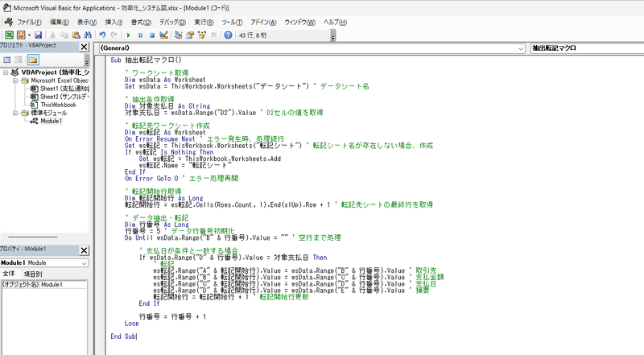Select 標準モジュール folder in project tree

[x=49, y=113]
